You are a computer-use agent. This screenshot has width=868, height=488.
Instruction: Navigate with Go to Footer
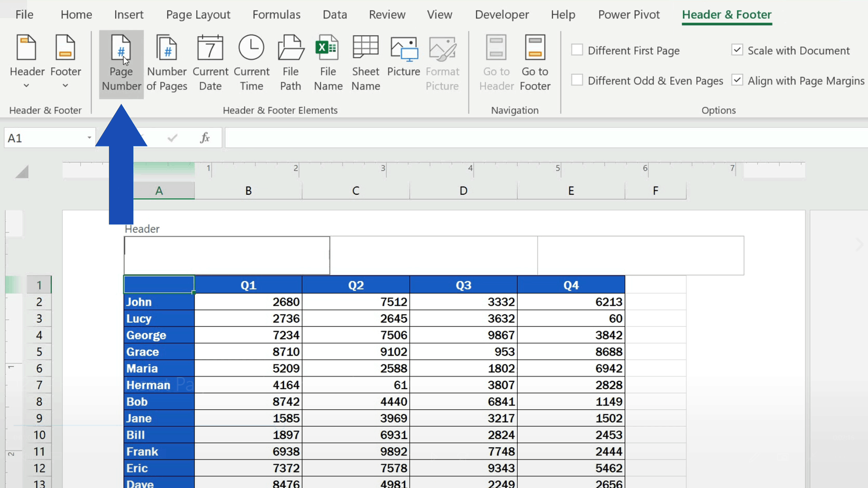(535, 62)
